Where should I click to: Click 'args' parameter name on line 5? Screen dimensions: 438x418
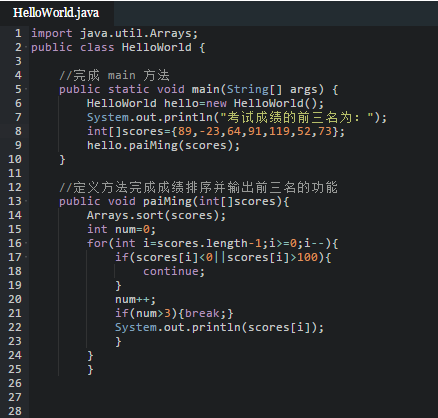[x=304, y=90]
